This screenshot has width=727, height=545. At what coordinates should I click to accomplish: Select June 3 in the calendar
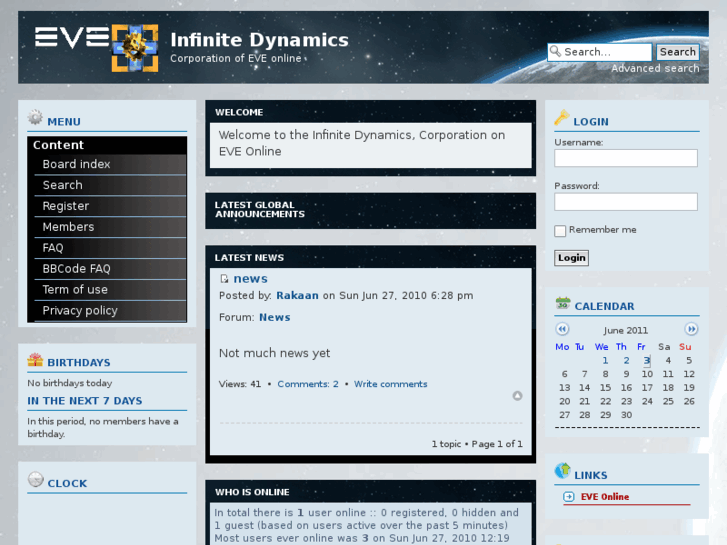point(647,360)
